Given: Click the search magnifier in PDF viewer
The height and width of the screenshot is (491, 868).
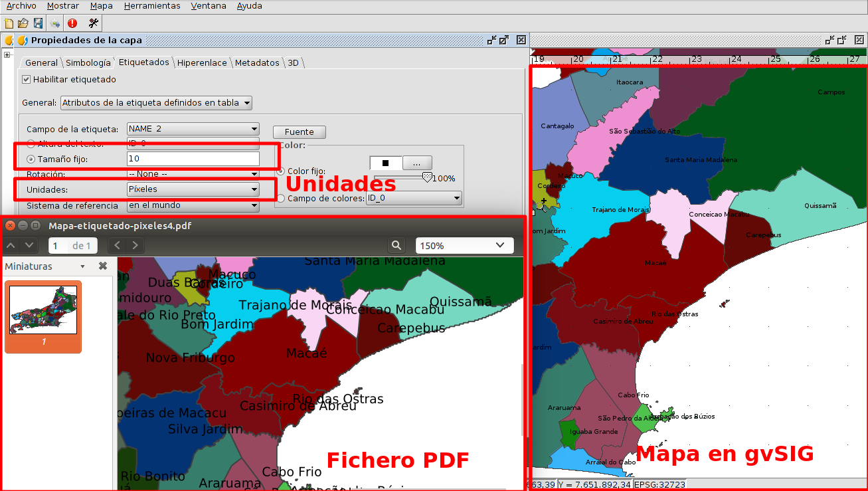Looking at the screenshot, I should point(396,246).
